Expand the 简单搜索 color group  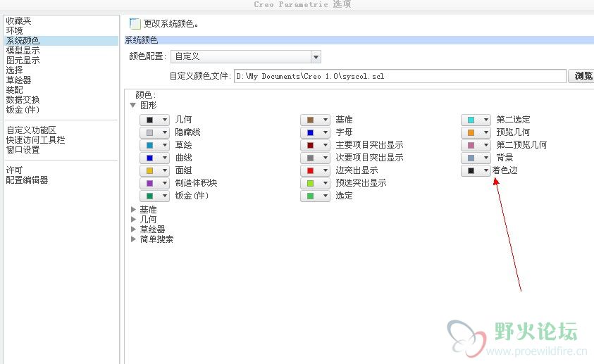133,239
